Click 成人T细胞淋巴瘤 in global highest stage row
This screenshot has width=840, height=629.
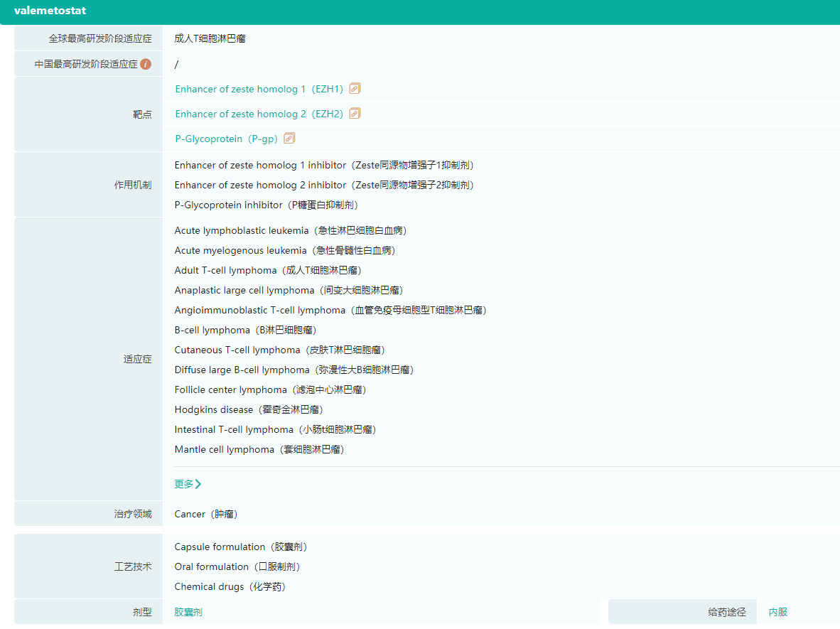click(210, 38)
